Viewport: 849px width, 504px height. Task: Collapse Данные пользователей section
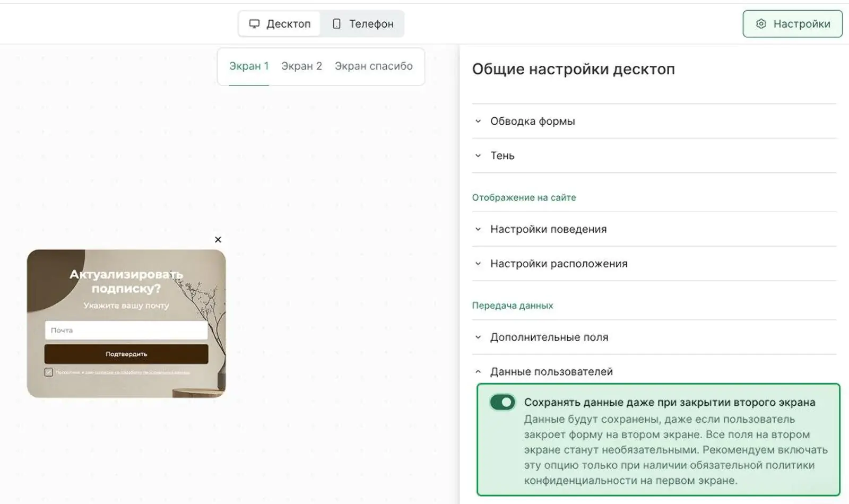(x=654, y=372)
